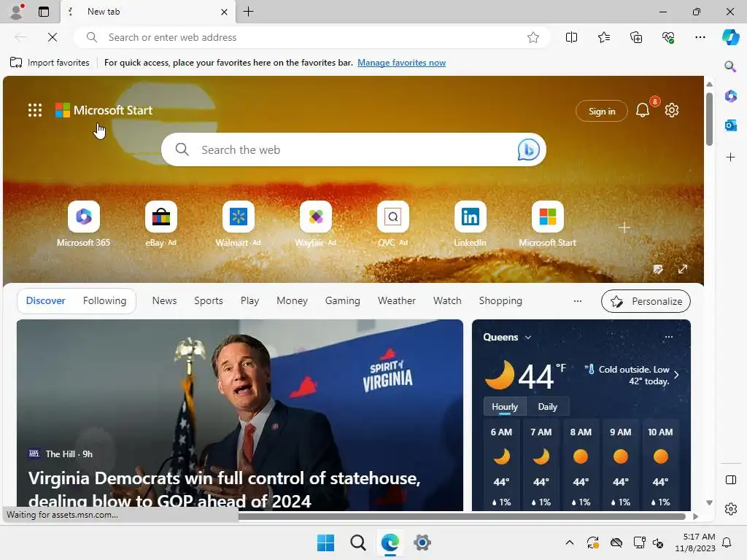Open Outlook in the Edge sidebar
The image size is (747, 560).
[x=730, y=125]
